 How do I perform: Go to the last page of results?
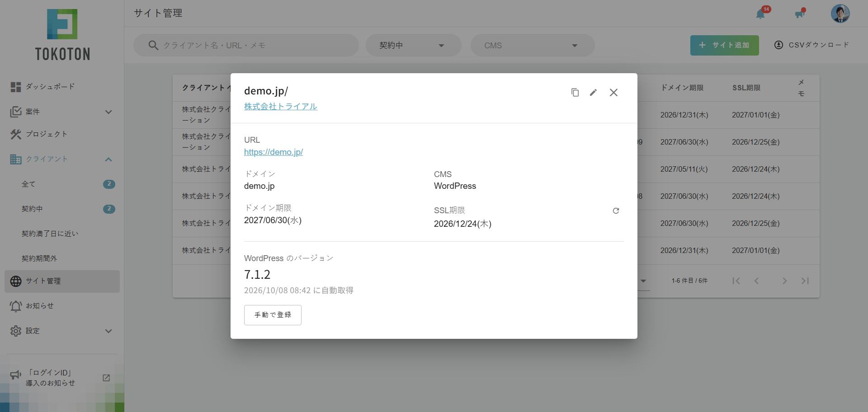(805, 281)
